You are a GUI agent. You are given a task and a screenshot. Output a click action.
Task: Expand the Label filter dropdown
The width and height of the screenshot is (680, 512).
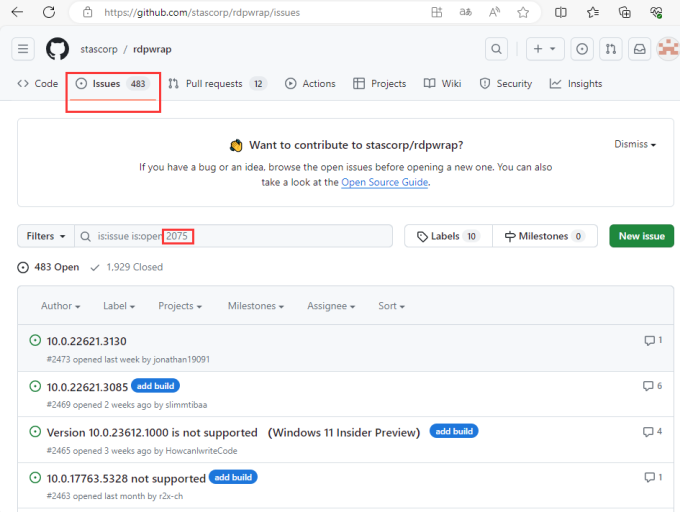pos(119,306)
